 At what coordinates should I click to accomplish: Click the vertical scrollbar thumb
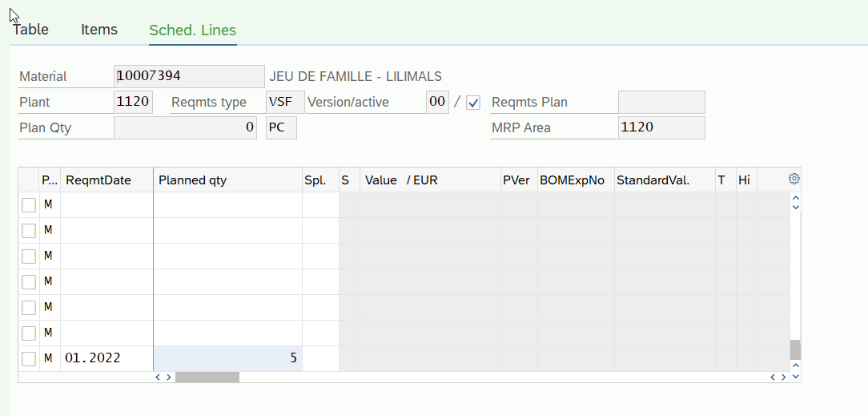coord(795,349)
